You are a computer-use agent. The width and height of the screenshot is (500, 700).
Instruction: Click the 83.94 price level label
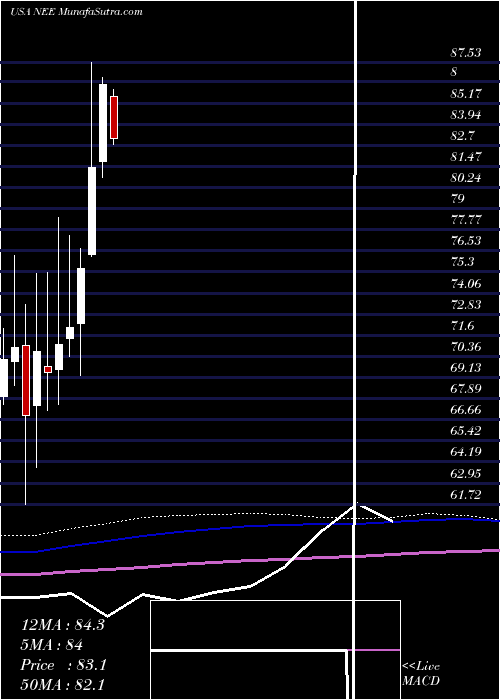[x=466, y=115]
